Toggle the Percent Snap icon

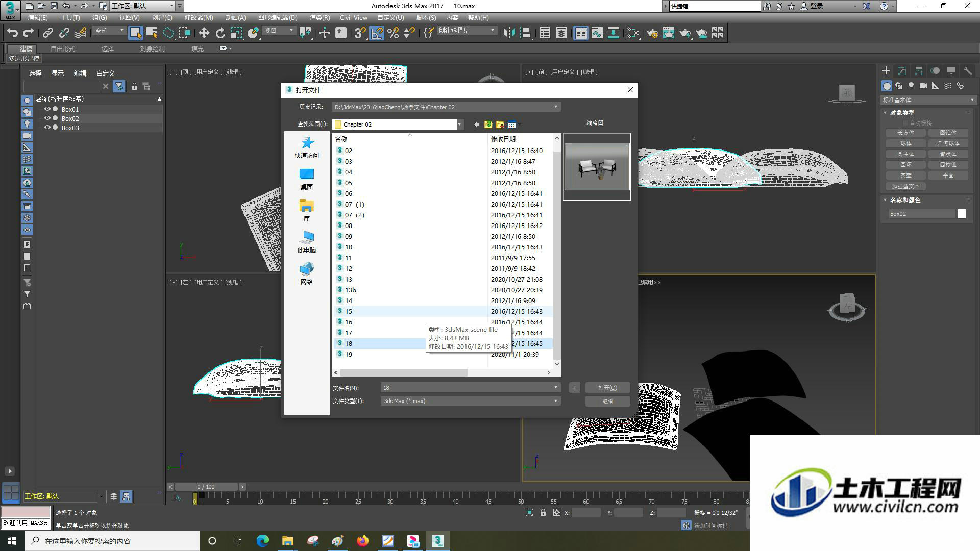[393, 33]
